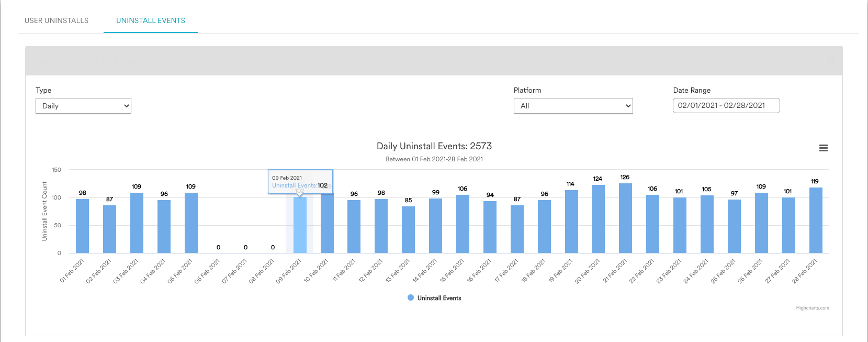Image resolution: width=868 pixels, height=342 pixels.
Task: Click the 16 Feb 2021 bar showing 94
Action: coord(490,227)
